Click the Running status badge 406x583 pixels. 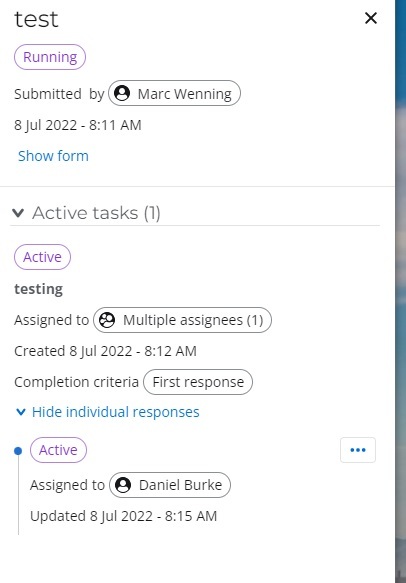tap(50, 57)
